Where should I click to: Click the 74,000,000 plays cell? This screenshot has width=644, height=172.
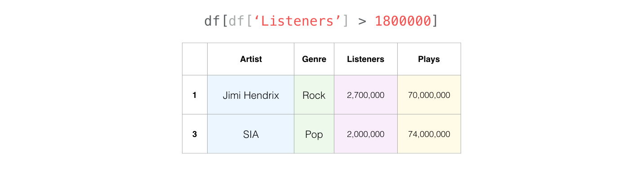(429, 134)
